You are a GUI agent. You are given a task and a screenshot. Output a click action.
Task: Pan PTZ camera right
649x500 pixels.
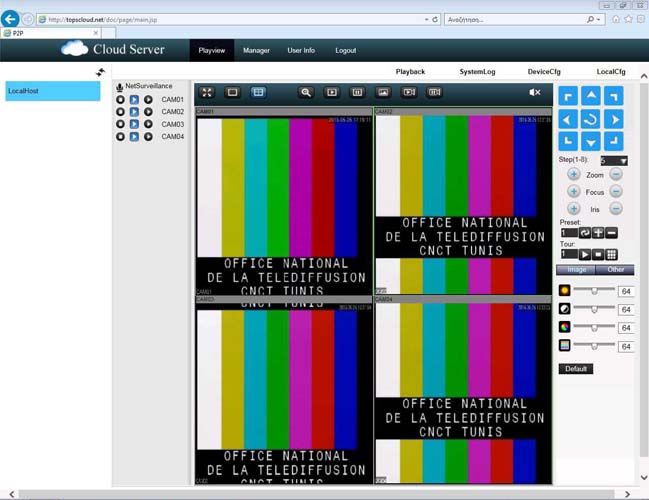614,120
